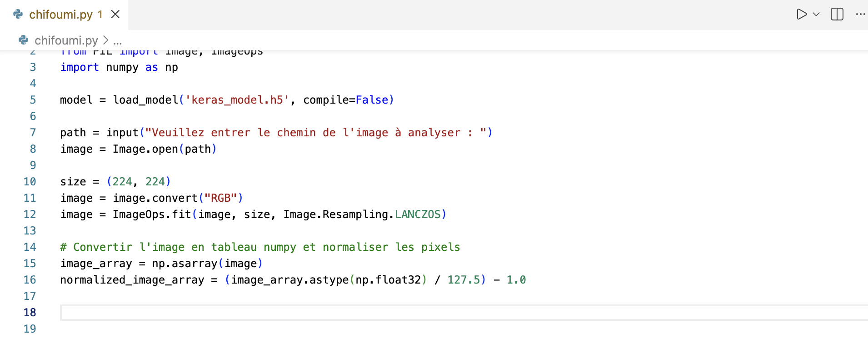Image resolution: width=868 pixels, height=339 pixels.
Task: Click the LANCZOS constant on line 12
Action: [x=418, y=214]
